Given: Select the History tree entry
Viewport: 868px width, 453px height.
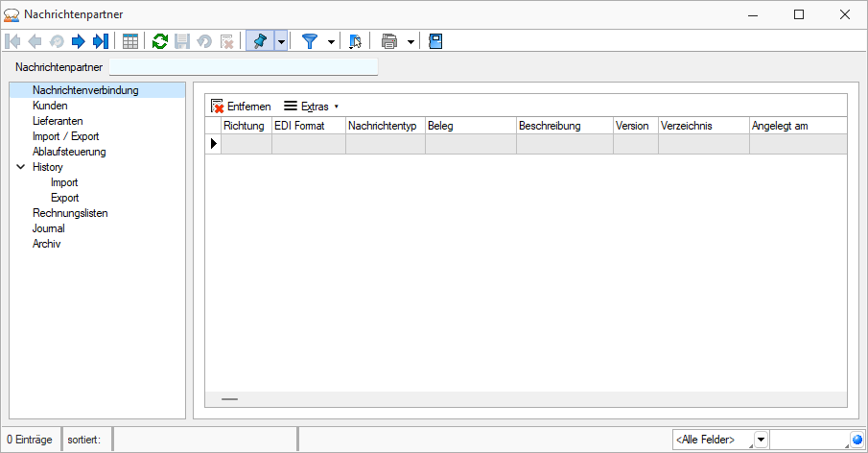Looking at the screenshot, I should pos(48,167).
